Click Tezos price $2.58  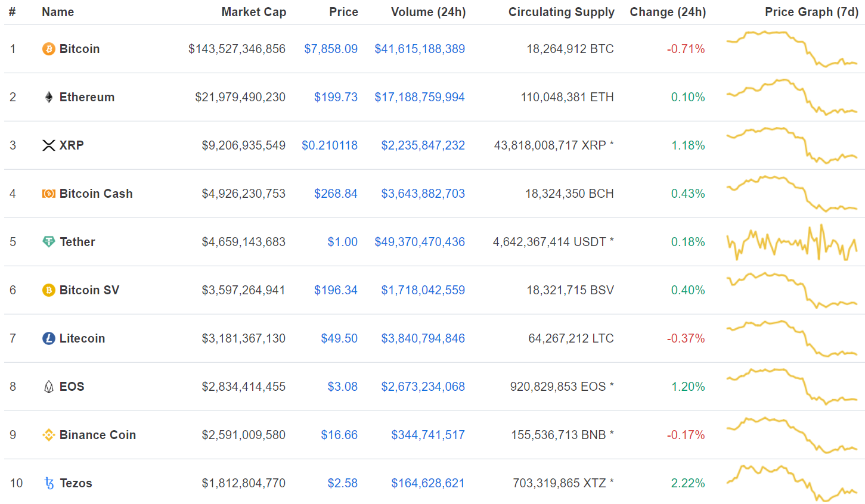pyautogui.click(x=343, y=483)
